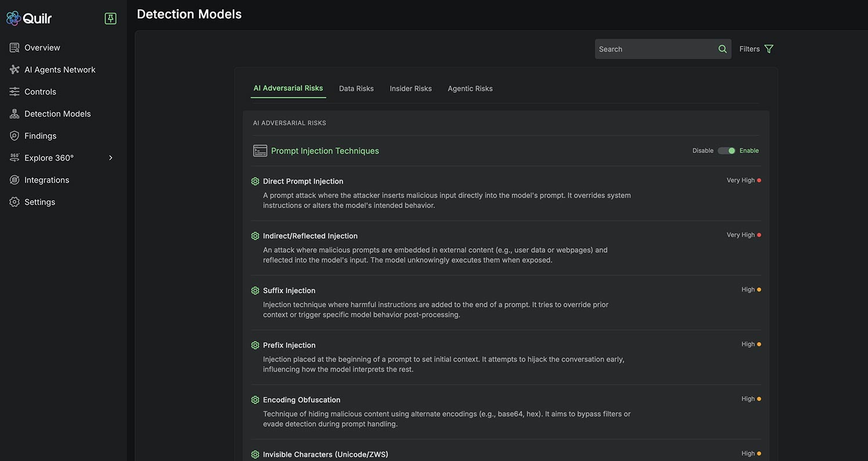Switch to Data Risks tab
Image resolution: width=868 pixels, height=461 pixels.
[356, 89]
